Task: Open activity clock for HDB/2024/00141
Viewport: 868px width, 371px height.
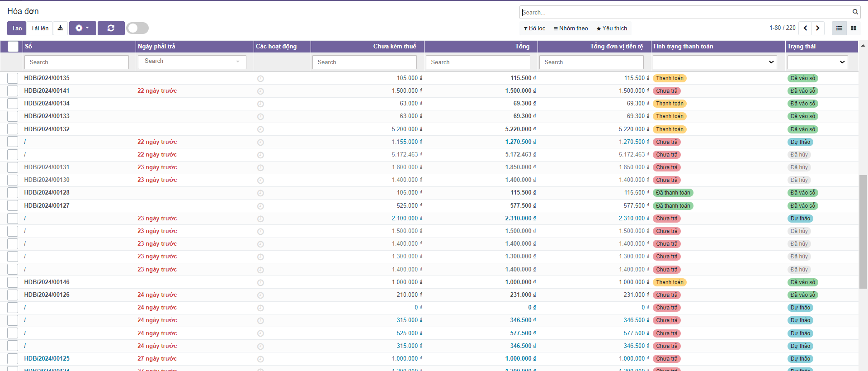Action: click(x=260, y=91)
